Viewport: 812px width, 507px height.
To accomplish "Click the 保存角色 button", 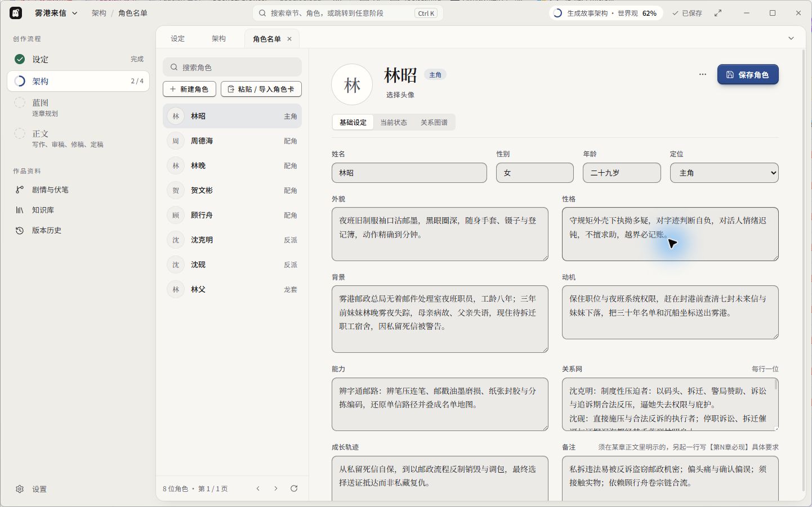I will 748,74.
